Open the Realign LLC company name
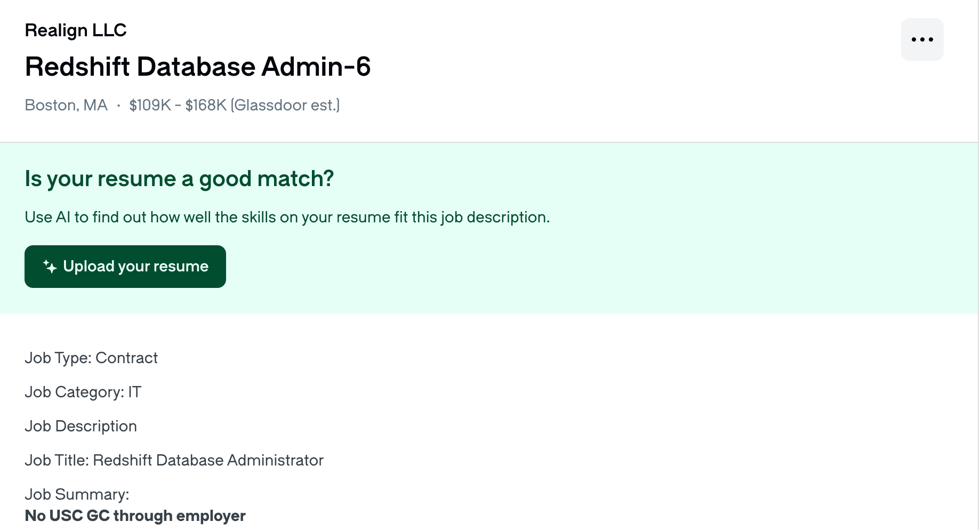The height and width of the screenshot is (530, 980). click(x=76, y=30)
